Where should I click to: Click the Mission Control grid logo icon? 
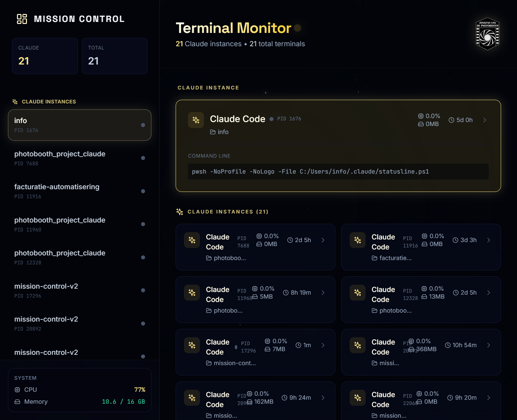pos(22,19)
